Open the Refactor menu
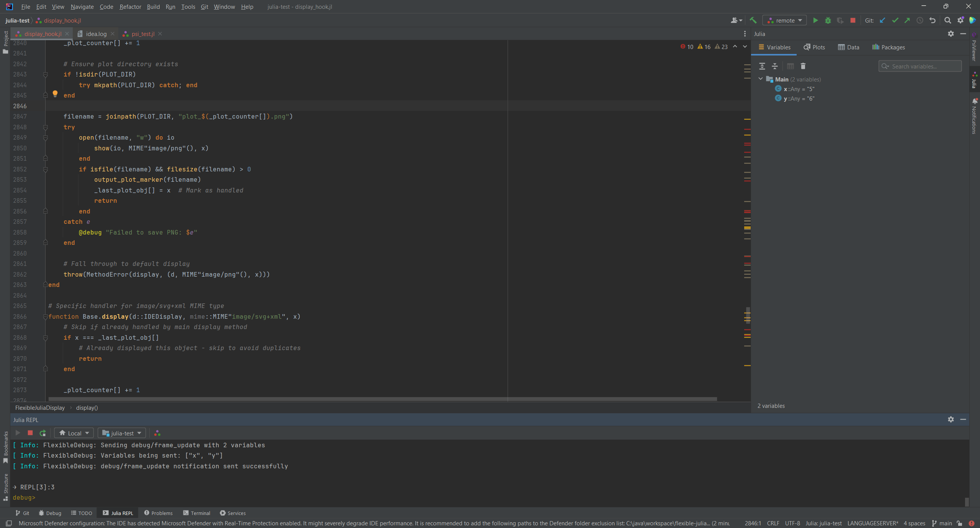This screenshot has width=980, height=528. [x=130, y=7]
